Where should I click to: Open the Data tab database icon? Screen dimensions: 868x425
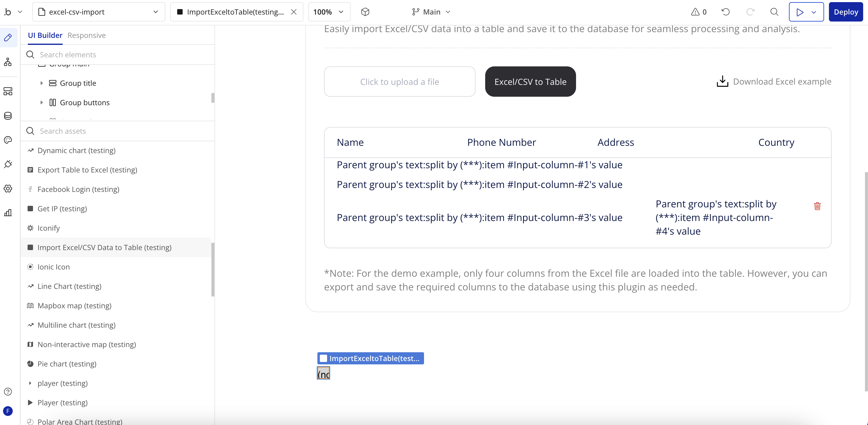[x=8, y=116]
